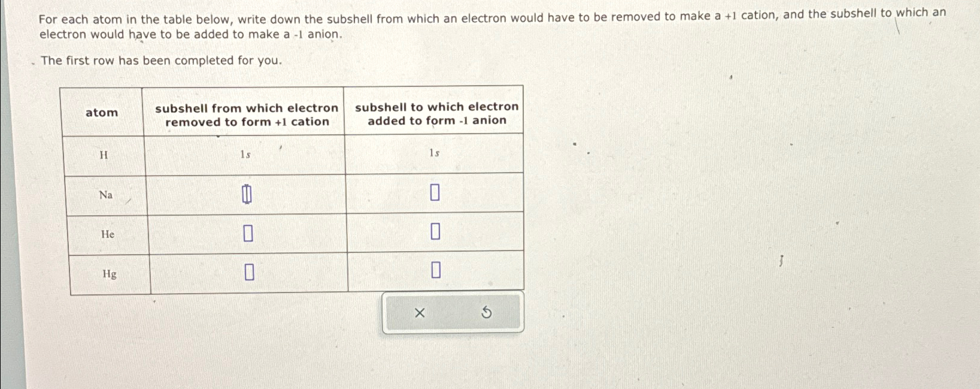Click the gray button bar below the table
The width and height of the screenshot is (980, 389).
(x=452, y=312)
